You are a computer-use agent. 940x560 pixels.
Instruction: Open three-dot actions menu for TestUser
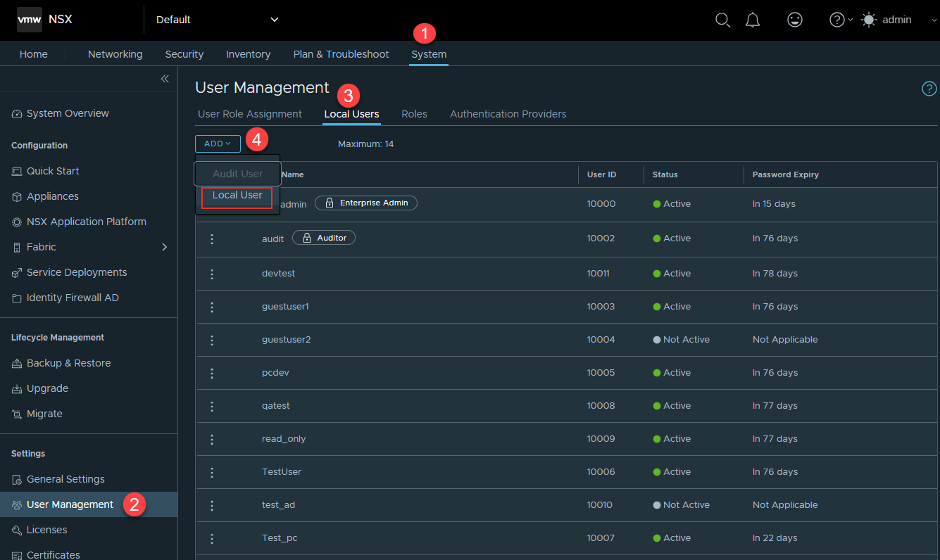coord(212,472)
